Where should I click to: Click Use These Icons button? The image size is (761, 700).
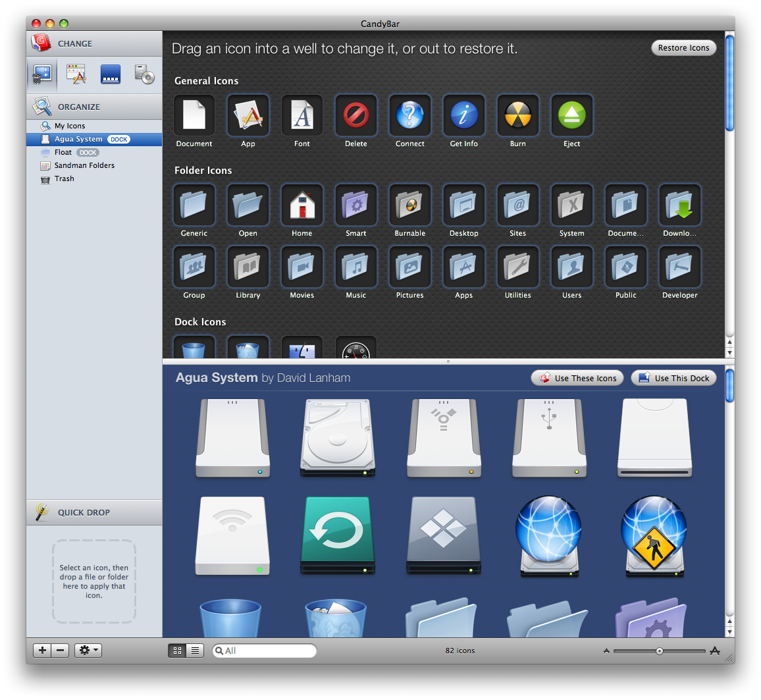(x=578, y=378)
